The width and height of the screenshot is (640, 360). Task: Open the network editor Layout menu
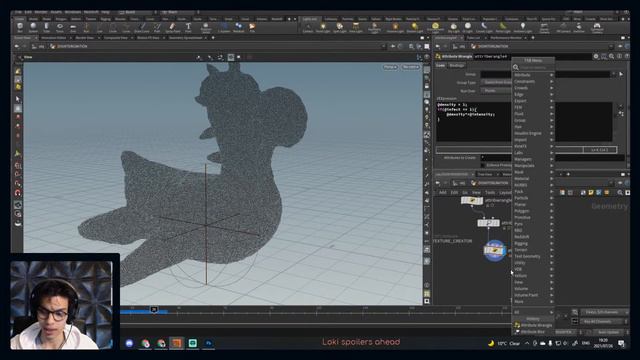coord(505,192)
